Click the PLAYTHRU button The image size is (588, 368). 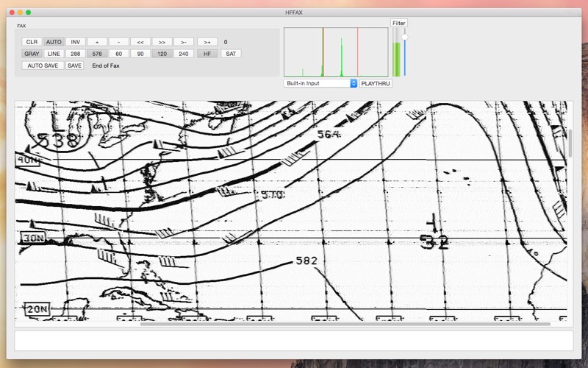tap(376, 84)
